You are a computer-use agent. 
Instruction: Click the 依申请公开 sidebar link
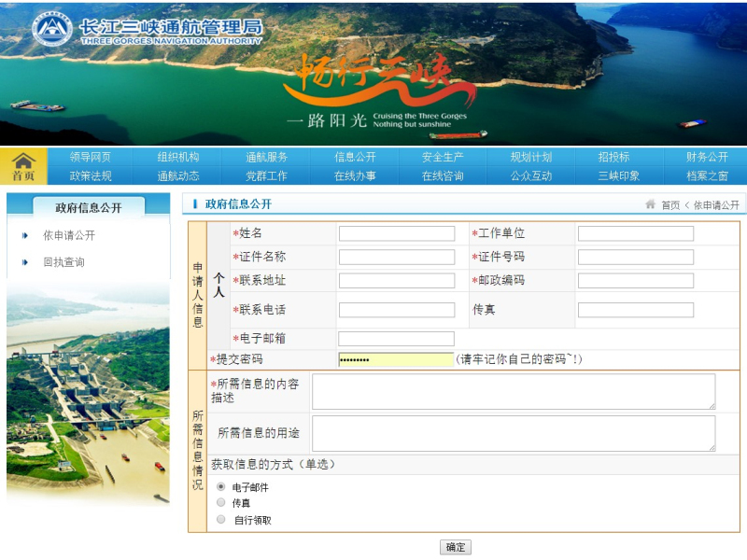[x=69, y=235]
